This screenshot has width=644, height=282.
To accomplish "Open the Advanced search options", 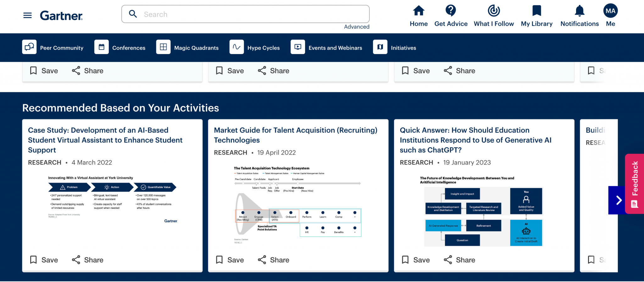I will pyautogui.click(x=357, y=27).
